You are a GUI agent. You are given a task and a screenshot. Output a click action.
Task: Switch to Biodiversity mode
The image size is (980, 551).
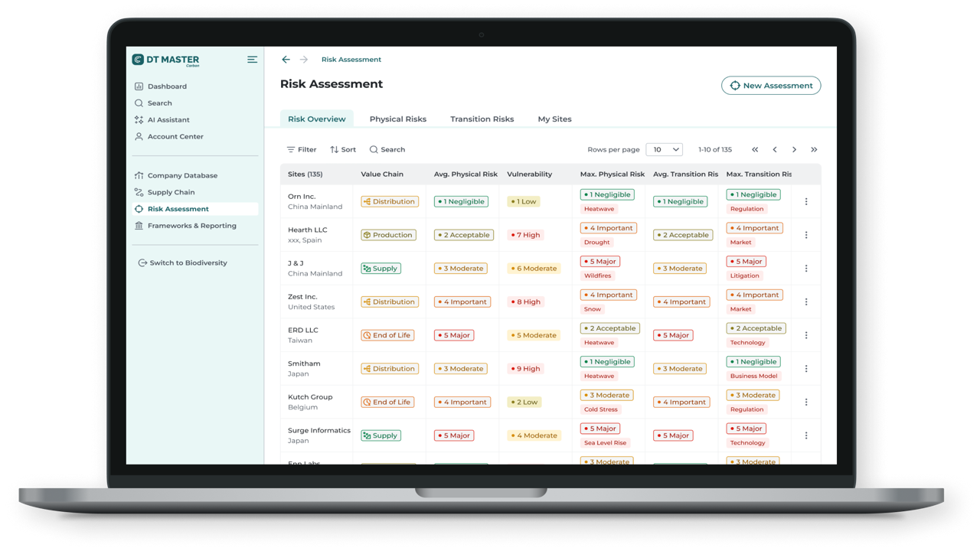pyautogui.click(x=182, y=263)
